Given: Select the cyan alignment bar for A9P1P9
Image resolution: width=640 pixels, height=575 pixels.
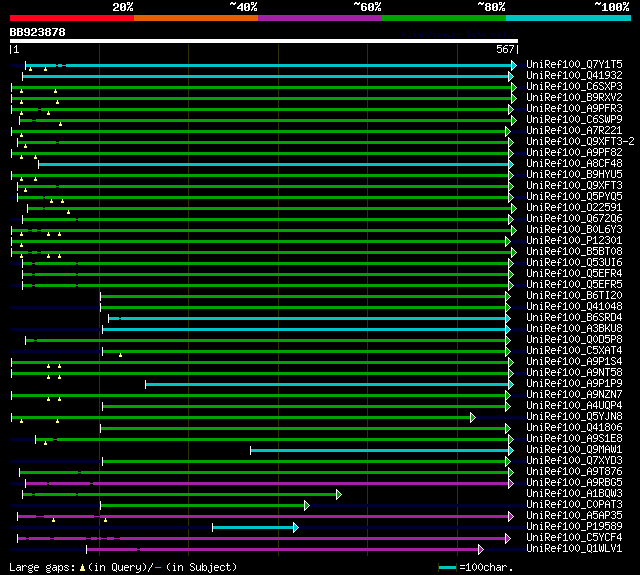Looking at the screenshot, I should [327, 384].
